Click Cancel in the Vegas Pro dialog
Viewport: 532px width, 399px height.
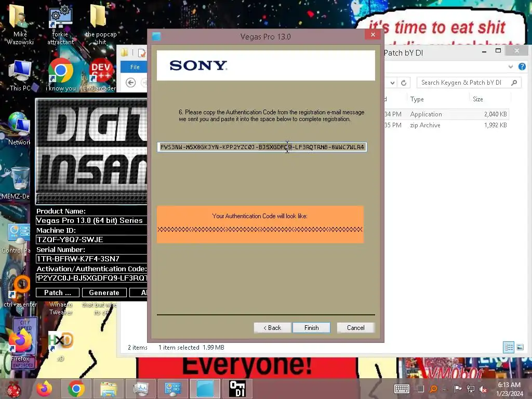pyautogui.click(x=355, y=328)
